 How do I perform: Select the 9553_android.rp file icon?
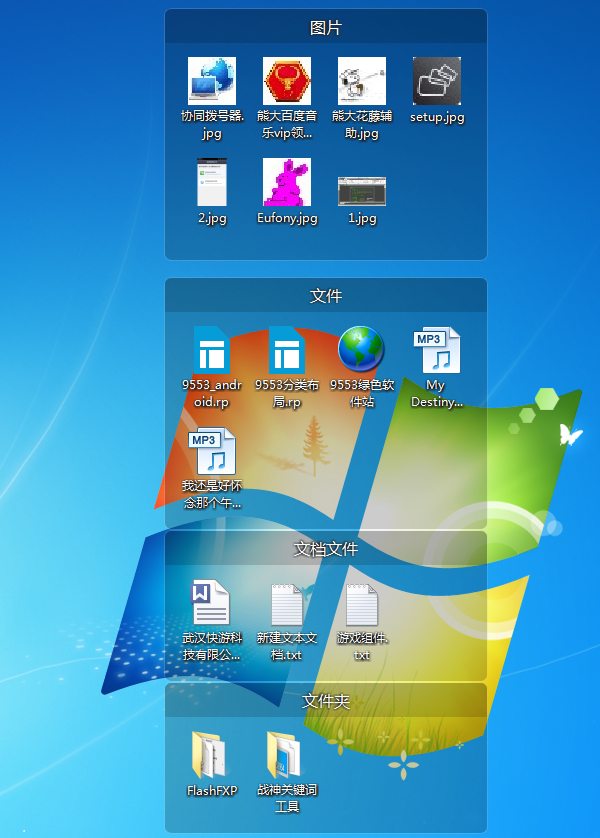pos(212,350)
